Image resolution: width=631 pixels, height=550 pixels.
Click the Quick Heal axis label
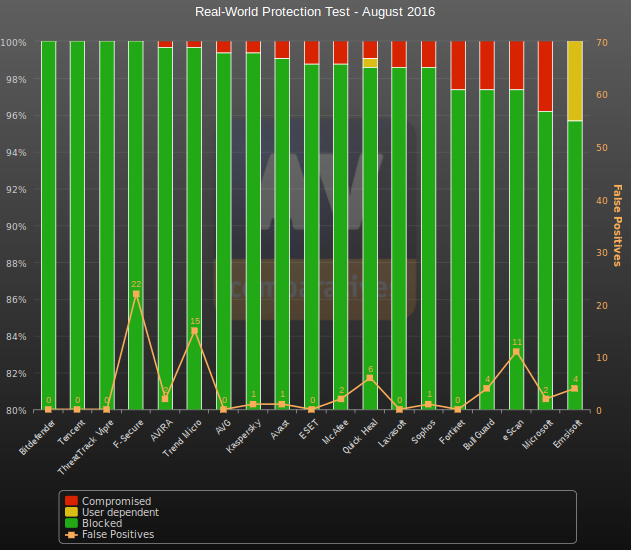click(x=360, y=436)
